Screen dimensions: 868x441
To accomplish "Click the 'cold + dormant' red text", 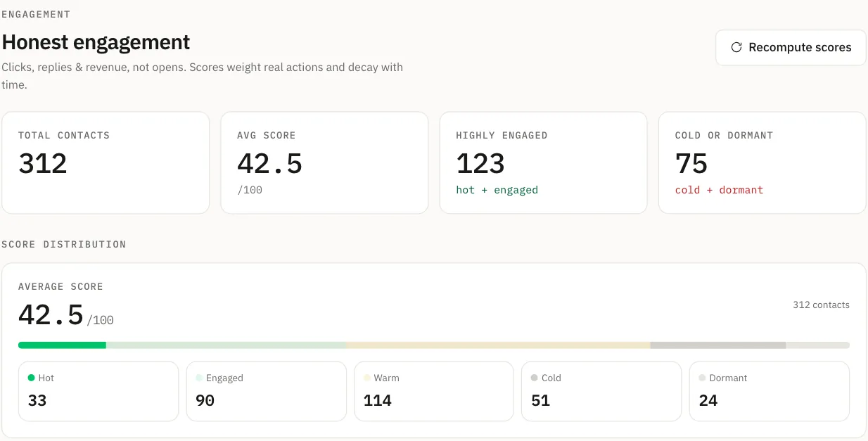I will point(719,190).
